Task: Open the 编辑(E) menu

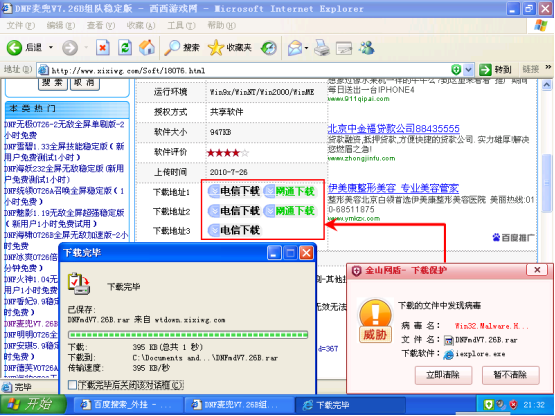Action: [61, 25]
